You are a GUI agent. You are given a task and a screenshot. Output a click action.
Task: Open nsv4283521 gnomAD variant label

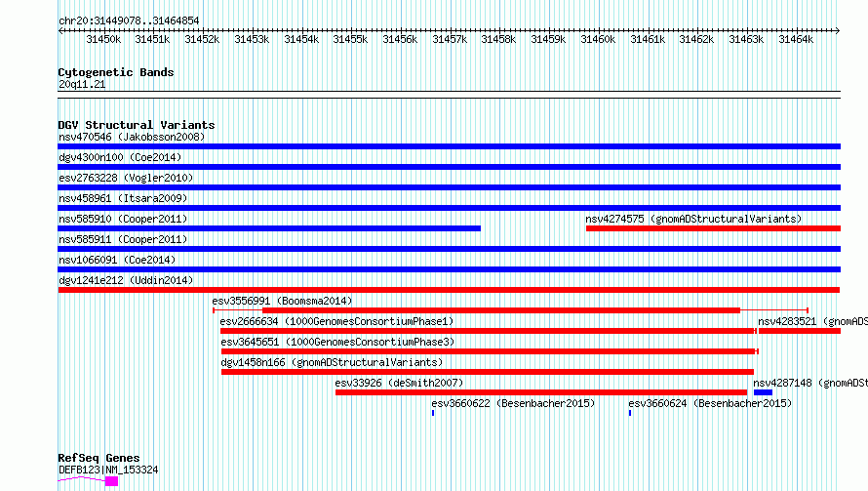tap(812, 321)
